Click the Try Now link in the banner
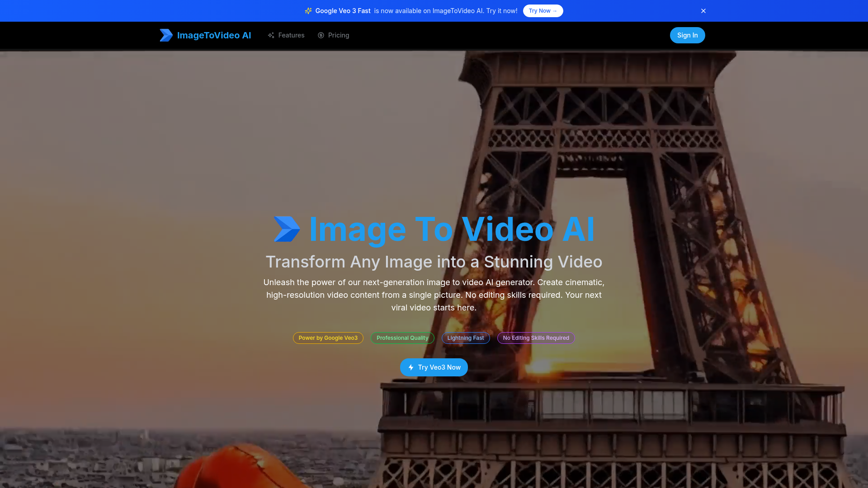Image resolution: width=868 pixels, height=488 pixels. [x=543, y=10]
